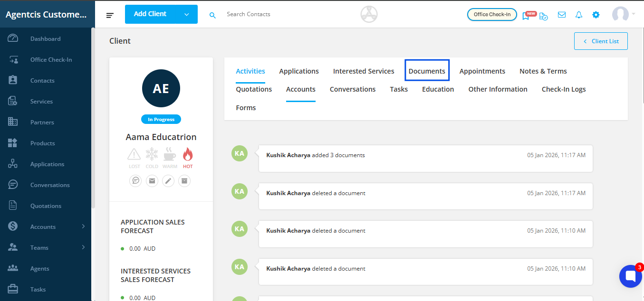Switch to the Activities tab
This screenshot has height=301, width=644.
[x=250, y=71]
